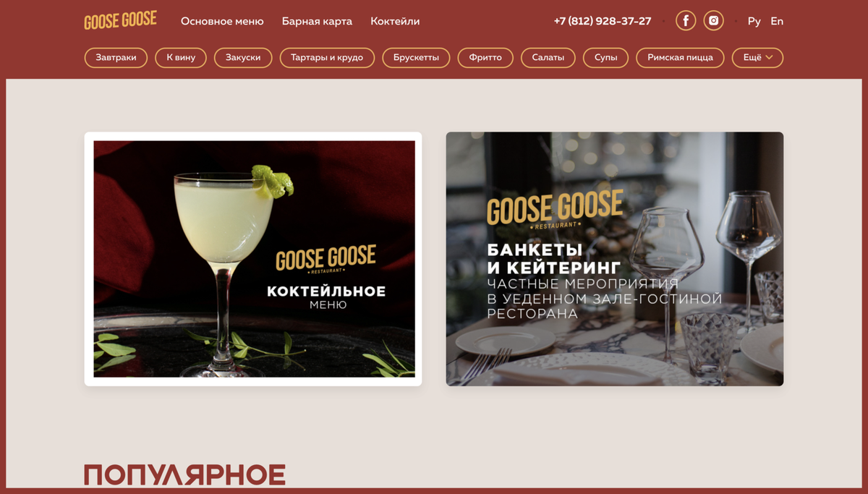Select the Брускетты category
The height and width of the screenshot is (494, 868).
click(x=416, y=57)
